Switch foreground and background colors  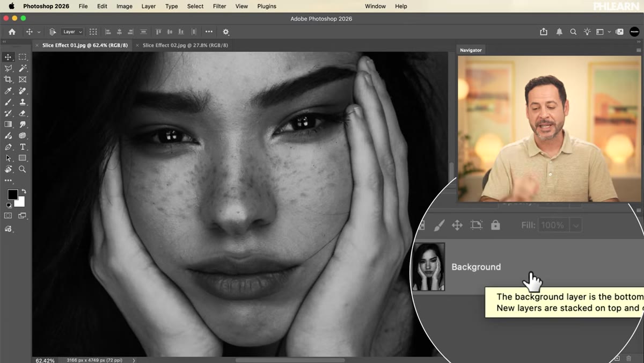tap(24, 191)
